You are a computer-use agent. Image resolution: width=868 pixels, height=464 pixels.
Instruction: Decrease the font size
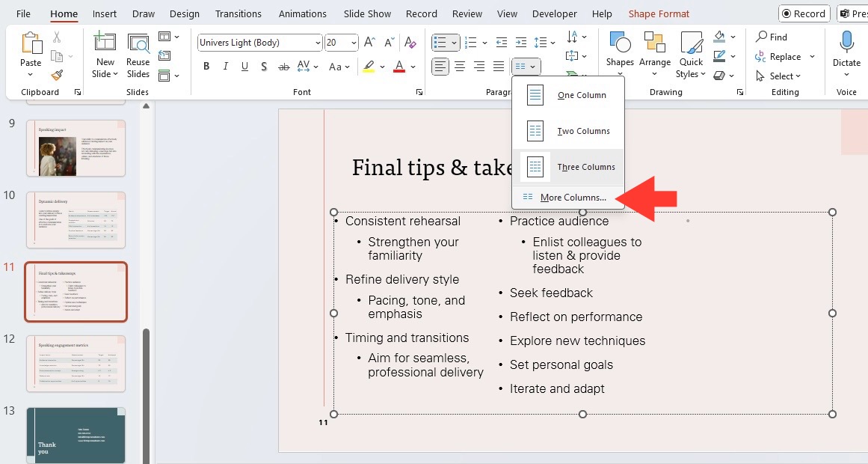coord(390,42)
